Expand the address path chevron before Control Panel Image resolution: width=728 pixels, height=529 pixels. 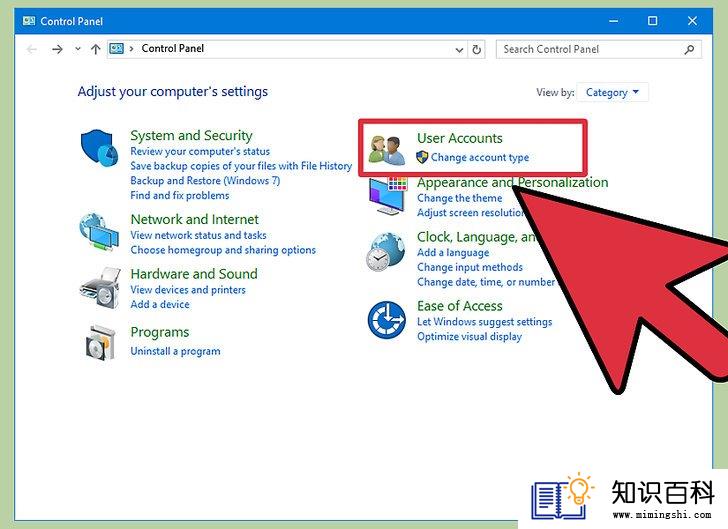(131, 49)
